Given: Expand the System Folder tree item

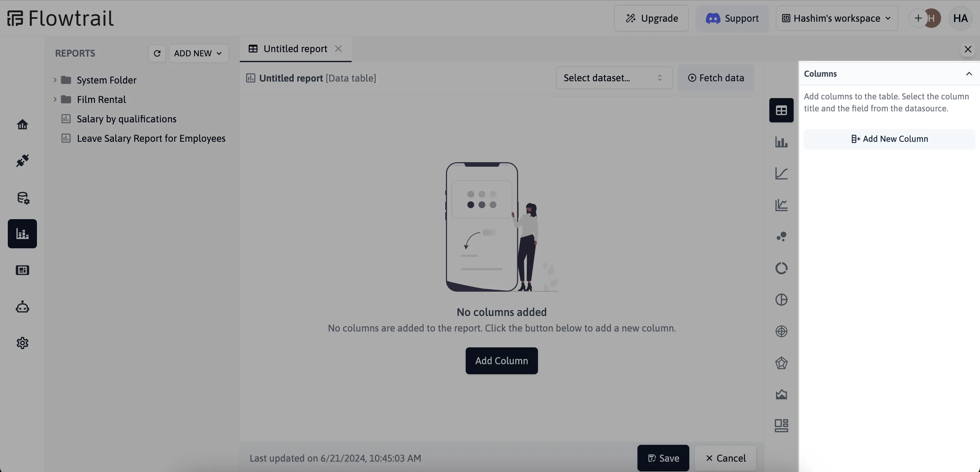Looking at the screenshot, I should [x=55, y=79].
